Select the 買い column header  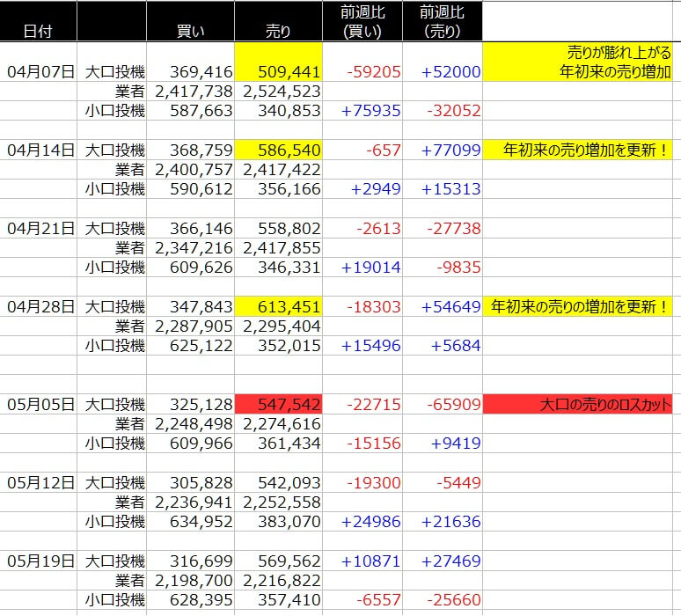coord(191,21)
